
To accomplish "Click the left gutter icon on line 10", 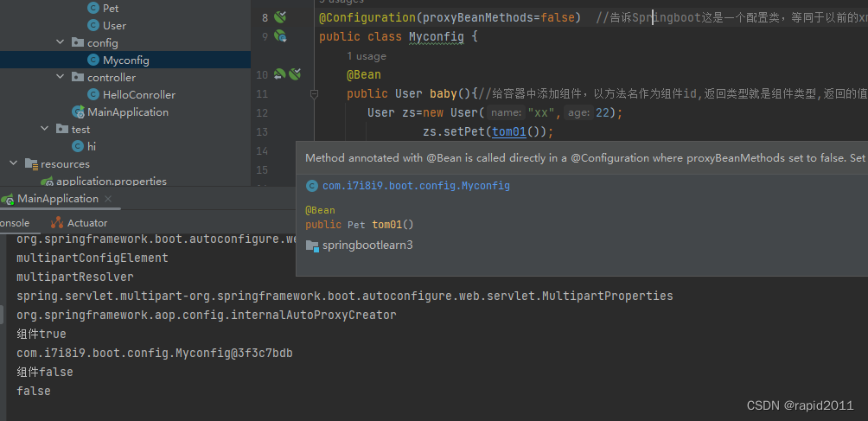I will [x=279, y=73].
